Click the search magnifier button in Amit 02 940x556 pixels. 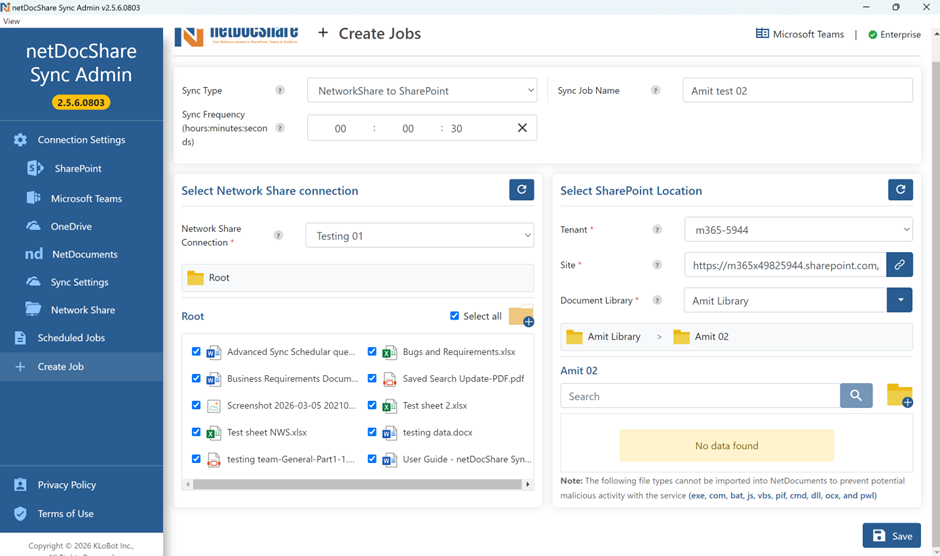click(x=856, y=396)
